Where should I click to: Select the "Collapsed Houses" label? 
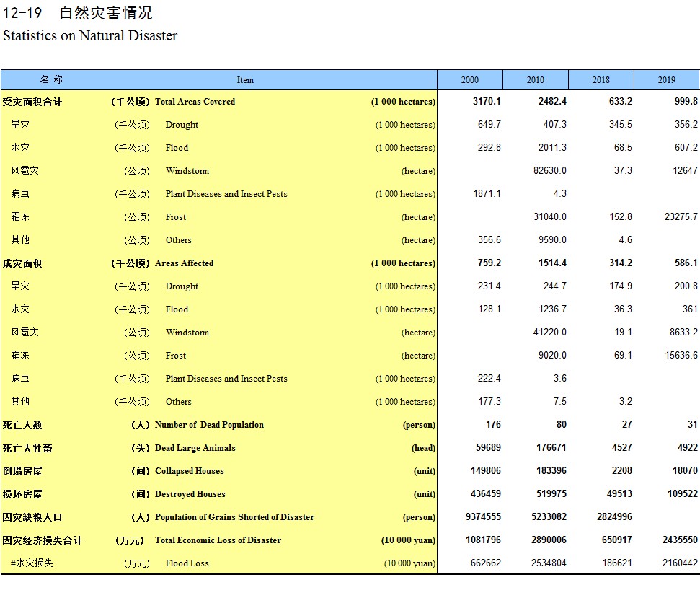190,471
